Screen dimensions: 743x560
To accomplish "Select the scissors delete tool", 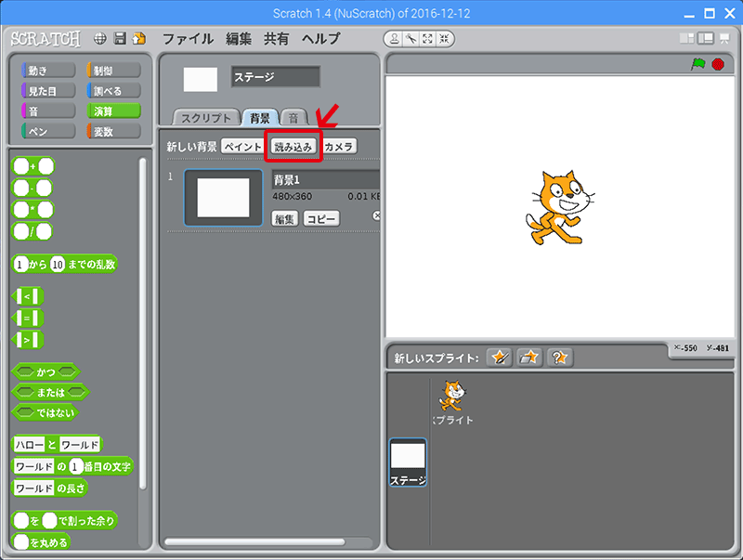I will click(411, 39).
